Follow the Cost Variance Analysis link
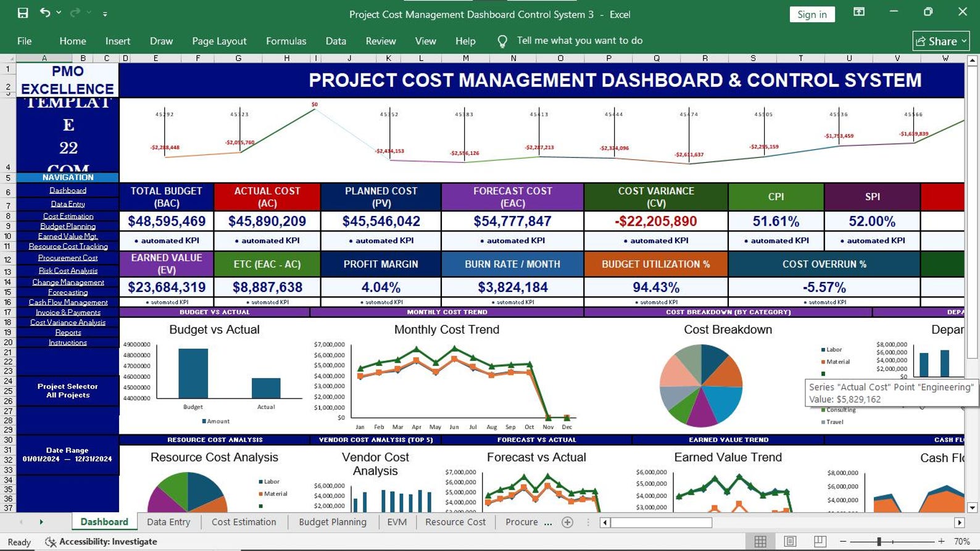Screen dimensions: 980x551 pyautogui.click(x=68, y=322)
